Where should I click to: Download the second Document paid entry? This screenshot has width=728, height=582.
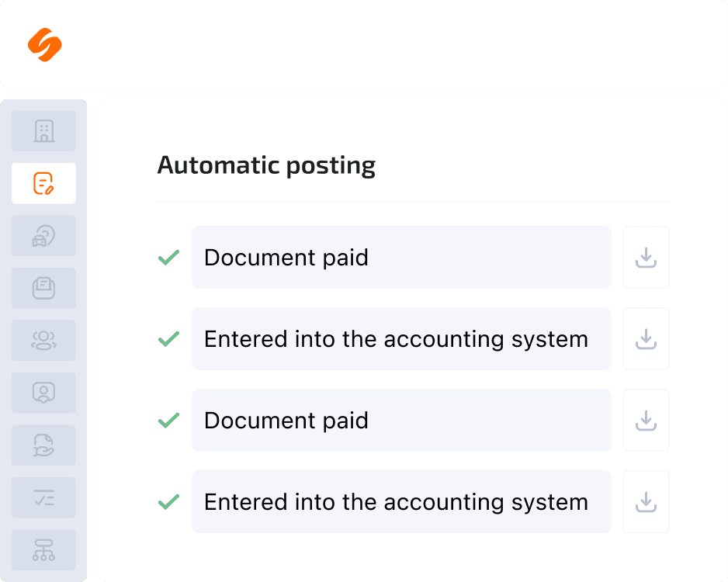[x=646, y=421]
